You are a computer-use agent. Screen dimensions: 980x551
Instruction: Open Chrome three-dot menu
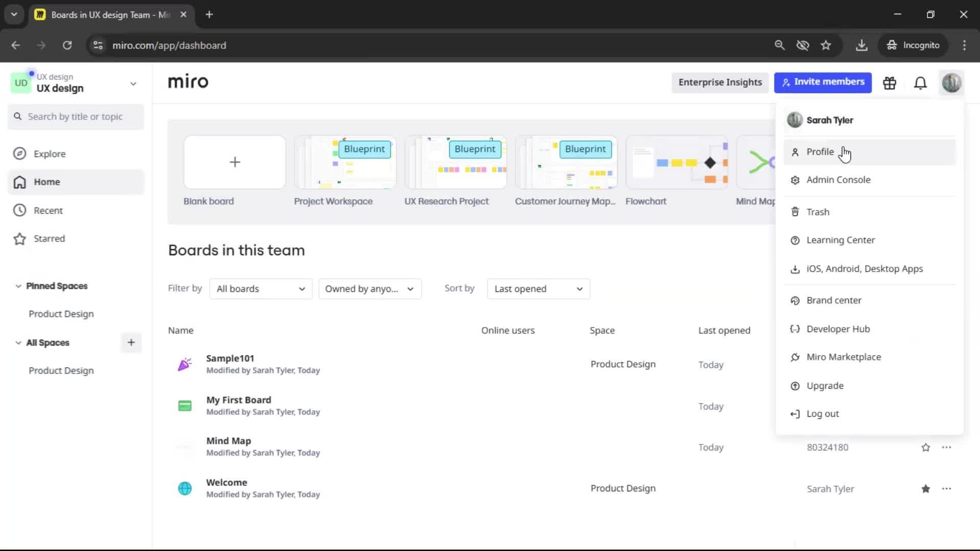click(964, 45)
